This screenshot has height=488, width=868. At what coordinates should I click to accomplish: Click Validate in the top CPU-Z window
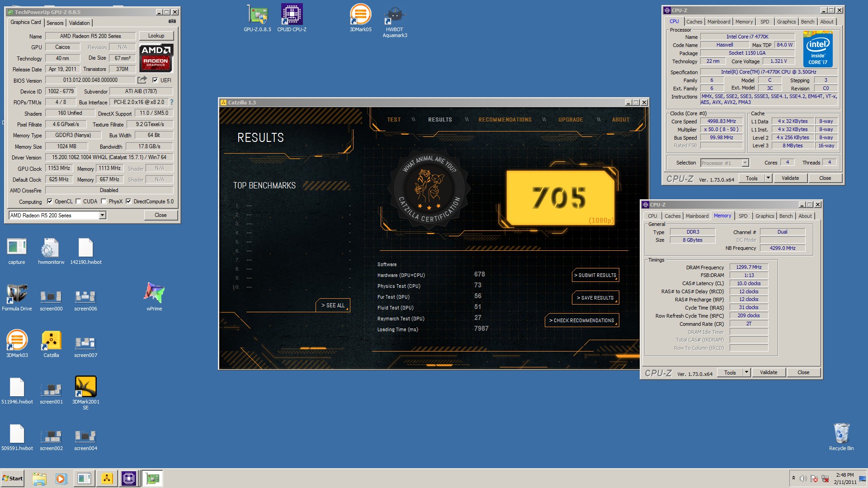point(790,178)
